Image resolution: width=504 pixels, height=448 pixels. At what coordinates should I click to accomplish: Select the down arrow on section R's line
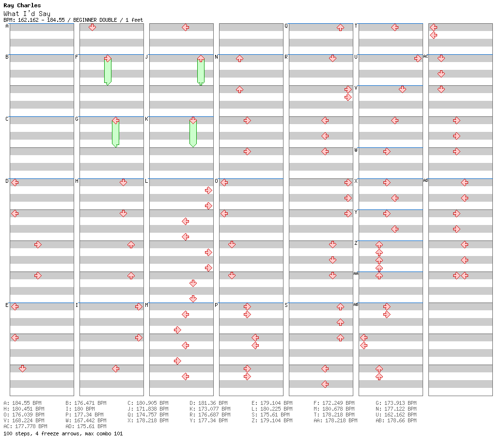coord(333,59)
